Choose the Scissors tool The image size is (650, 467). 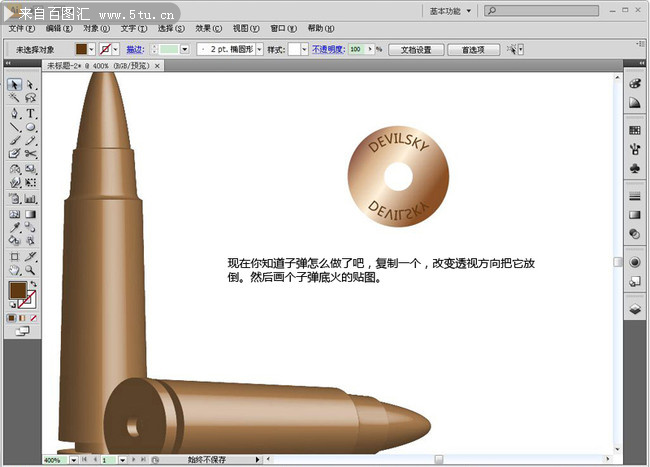tap(31, 154)
